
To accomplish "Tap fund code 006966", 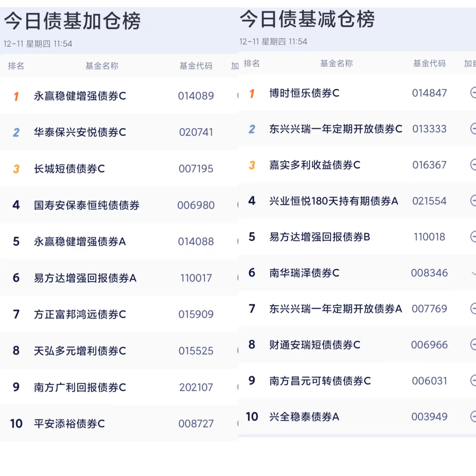I will [x=430, y=345].
